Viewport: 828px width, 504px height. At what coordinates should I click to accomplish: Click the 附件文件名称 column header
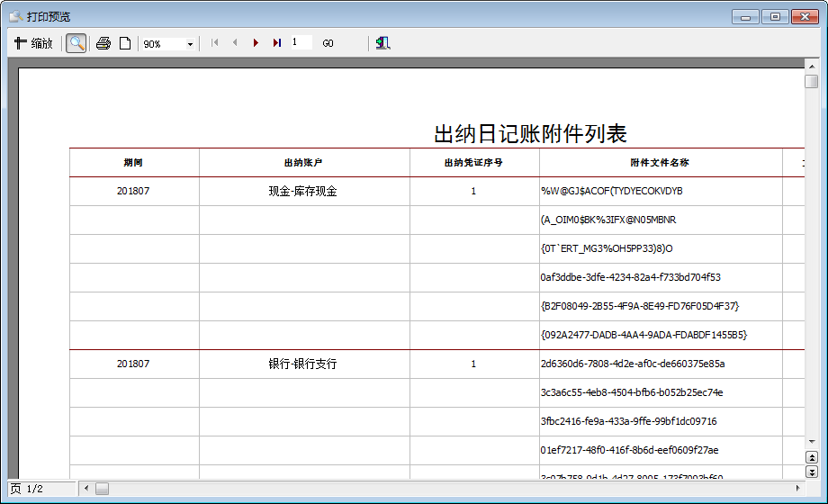pos(660,163)
